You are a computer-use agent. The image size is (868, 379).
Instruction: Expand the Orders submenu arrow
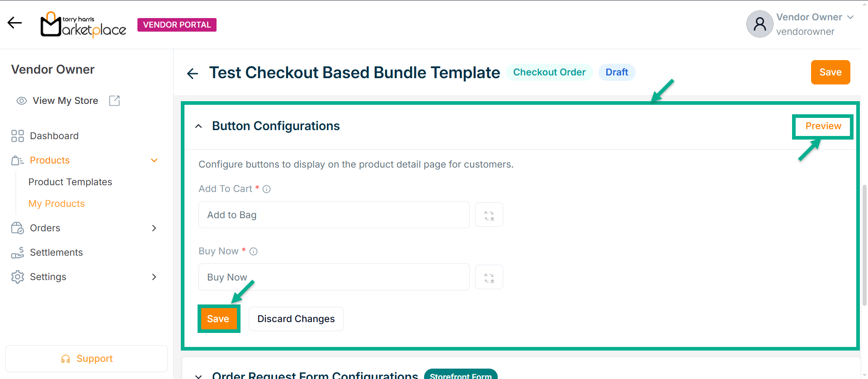tap(154, 228)
